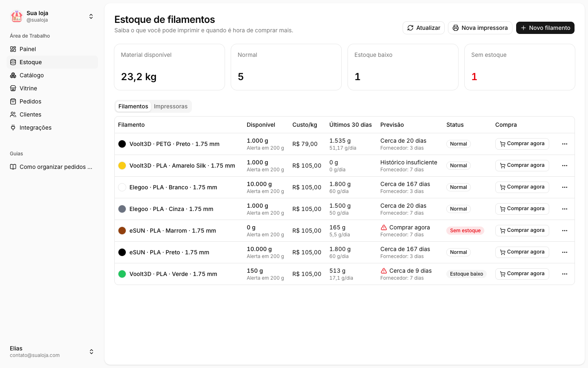Image resolution: width=588 pixels, height=368 pixels.
Task: Click Comprar agora for Voolt3D PETG Preto
Action: click(522, 144)
